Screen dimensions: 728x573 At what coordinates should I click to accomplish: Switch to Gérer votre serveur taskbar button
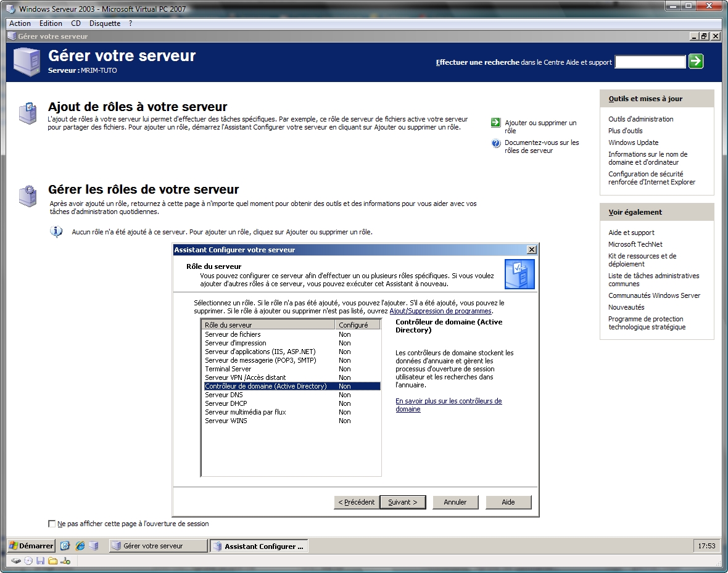pos(158,546)
